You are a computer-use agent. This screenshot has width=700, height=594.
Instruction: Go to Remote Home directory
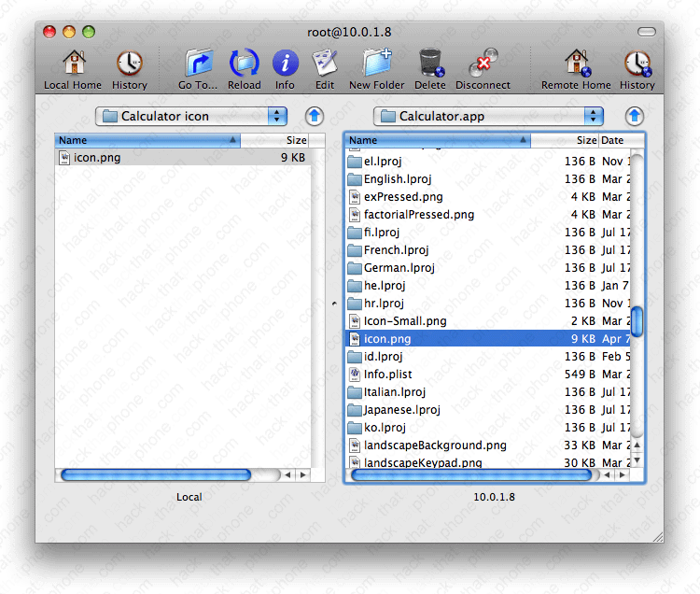576,64
